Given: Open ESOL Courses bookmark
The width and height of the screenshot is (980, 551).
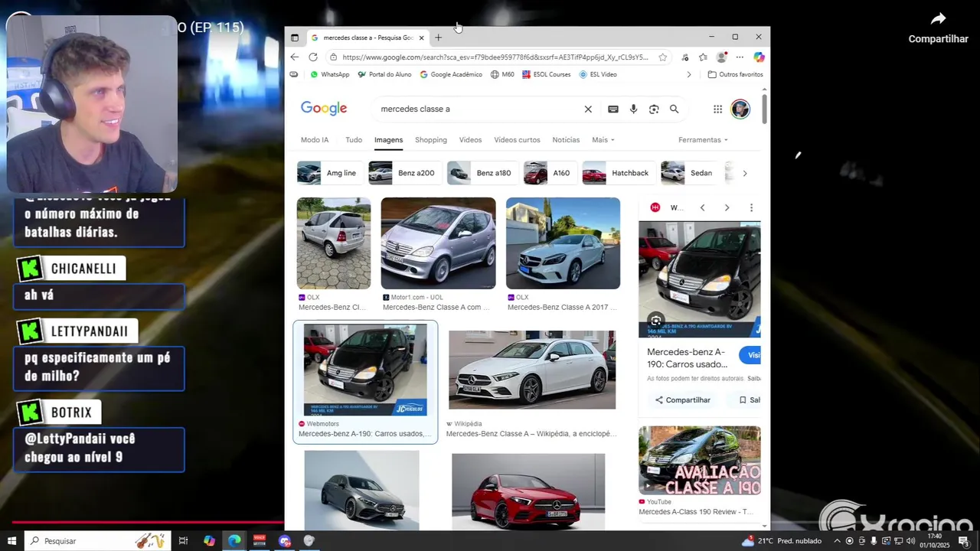Looking at the screenshot, I should pyautogui.click(x=547, y=74).
